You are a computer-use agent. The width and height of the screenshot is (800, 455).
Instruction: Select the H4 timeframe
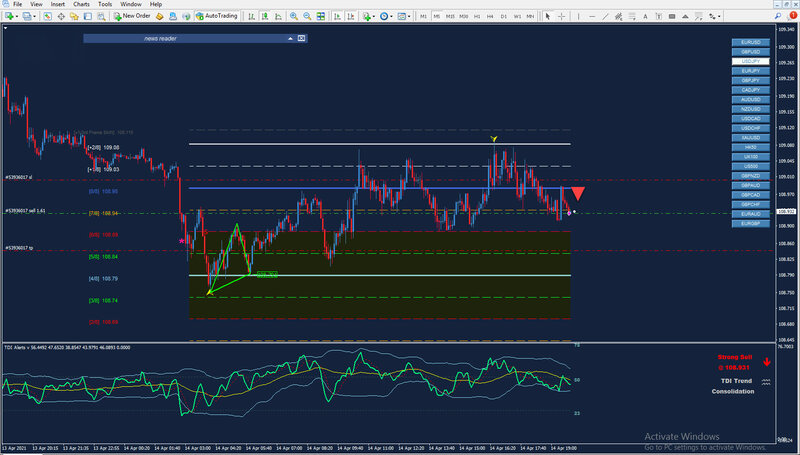coord(490,16)
